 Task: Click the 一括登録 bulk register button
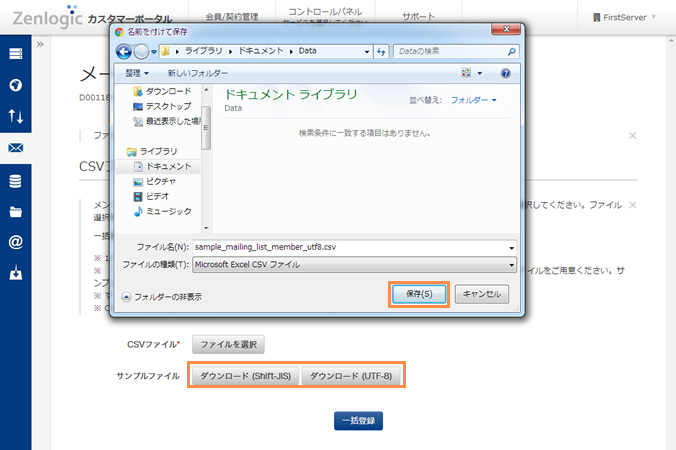tap(358, 421)
